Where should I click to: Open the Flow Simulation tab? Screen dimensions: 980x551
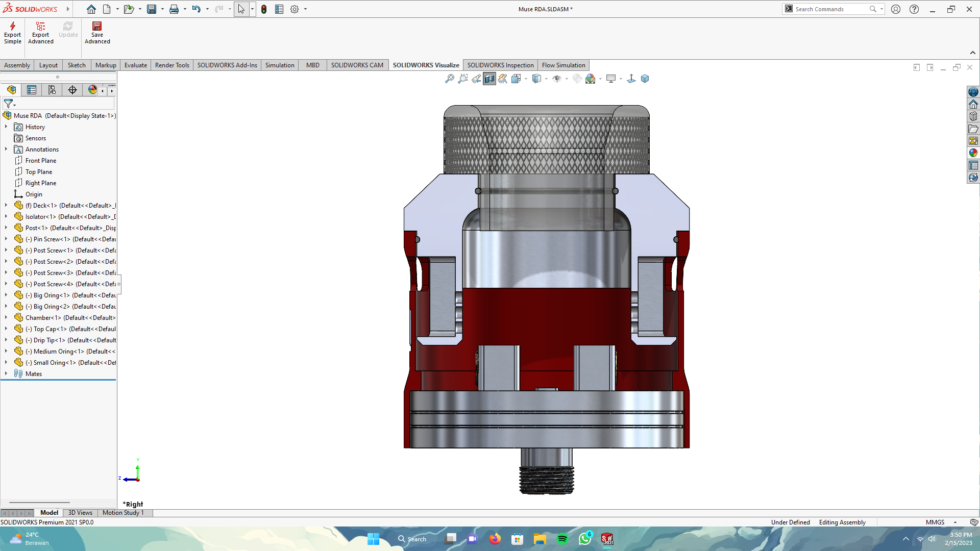(x=563, y=65)
